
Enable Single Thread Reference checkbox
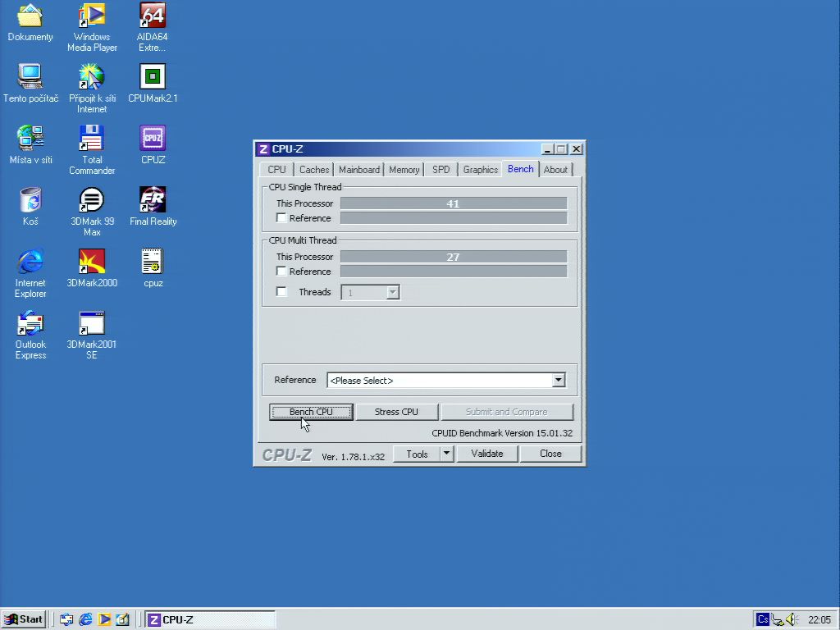tap(281, 217)
